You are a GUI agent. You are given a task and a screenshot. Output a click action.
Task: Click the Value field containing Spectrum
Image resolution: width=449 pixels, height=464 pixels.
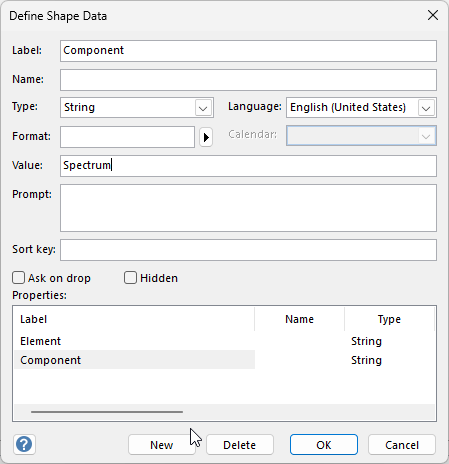(248, 166)
